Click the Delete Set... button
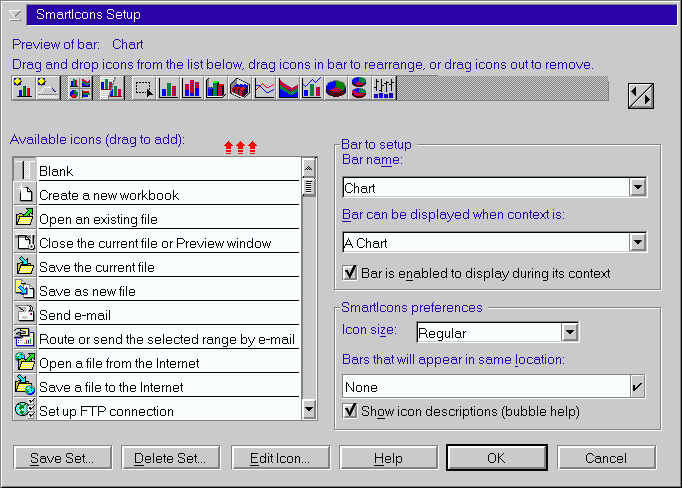 (x=170, y=458)
